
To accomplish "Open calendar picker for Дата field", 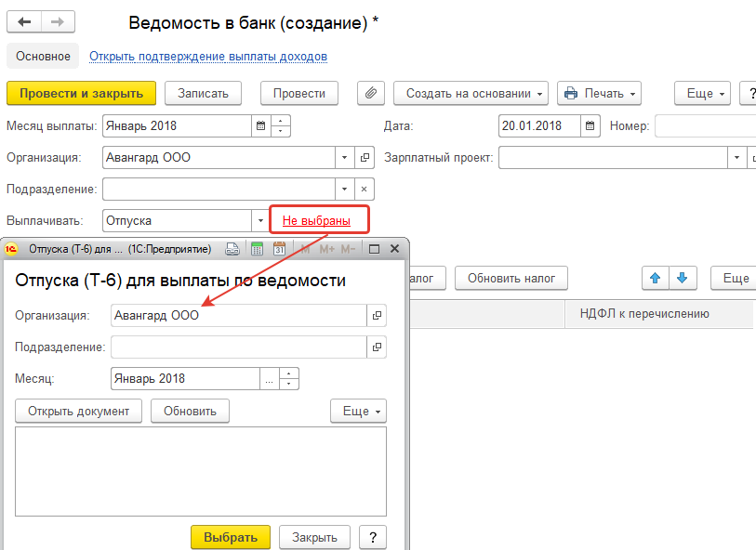I will coord(590,125).
